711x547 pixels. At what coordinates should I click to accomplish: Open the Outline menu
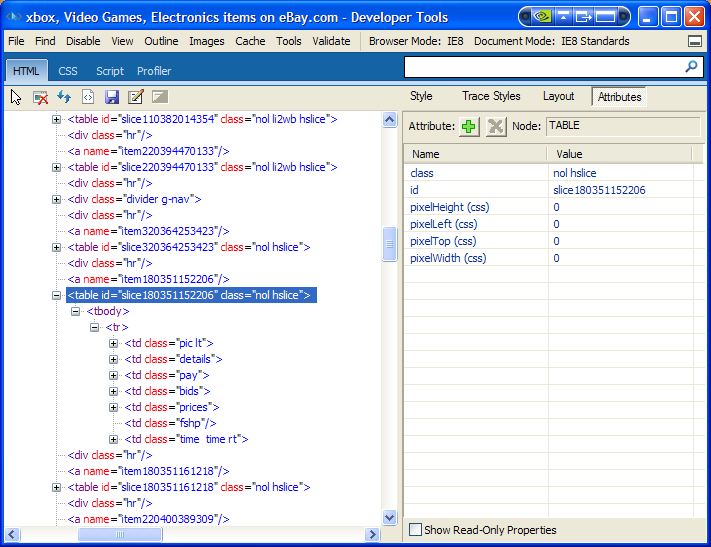point(161,41)
